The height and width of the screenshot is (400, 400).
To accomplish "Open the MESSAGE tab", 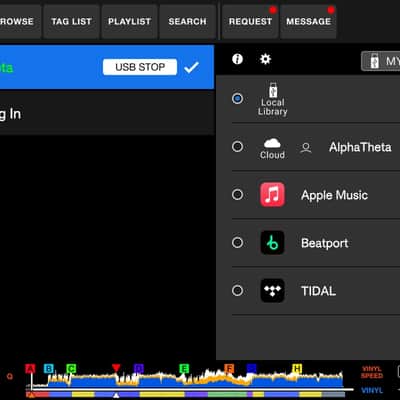I will pos(308,22).
